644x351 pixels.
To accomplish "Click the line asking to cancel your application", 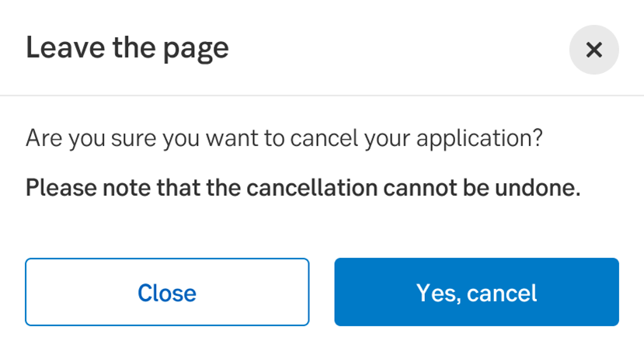I will (x=284, y=140).
